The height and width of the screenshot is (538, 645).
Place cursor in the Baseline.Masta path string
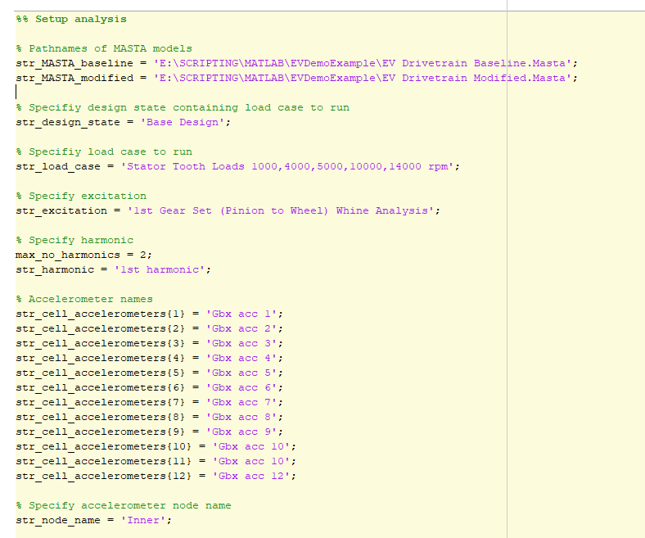pyautogui.click(x=362, y=63)
